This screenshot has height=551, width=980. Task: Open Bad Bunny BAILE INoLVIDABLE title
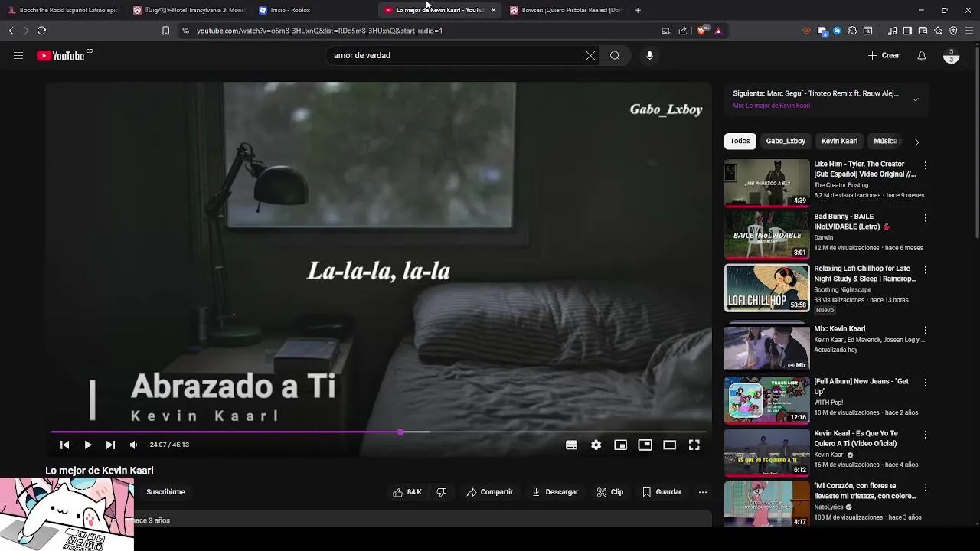(x=851, y=222)
